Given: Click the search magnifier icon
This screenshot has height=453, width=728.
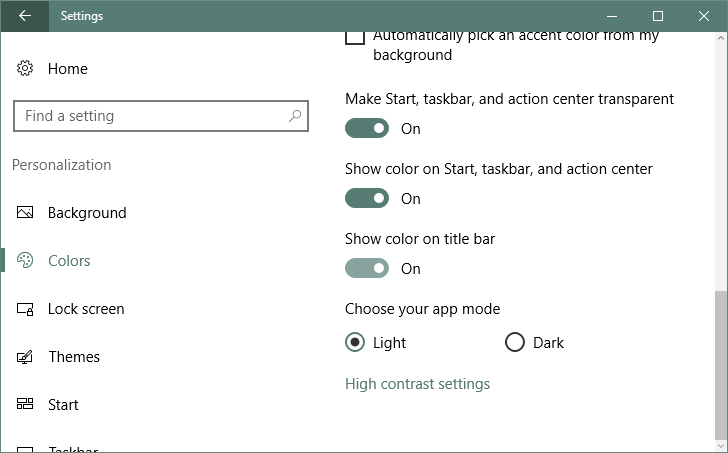Looking at the screenshot, I should [x=295, y=116].
